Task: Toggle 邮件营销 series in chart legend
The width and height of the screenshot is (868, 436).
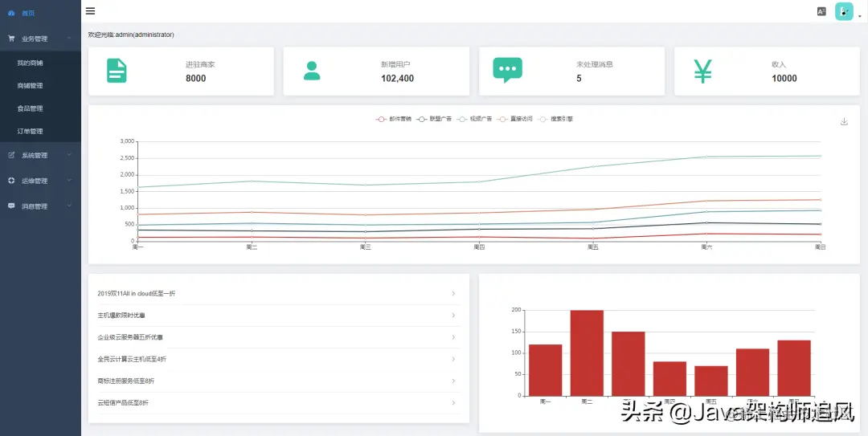Action: click(394, 119)
